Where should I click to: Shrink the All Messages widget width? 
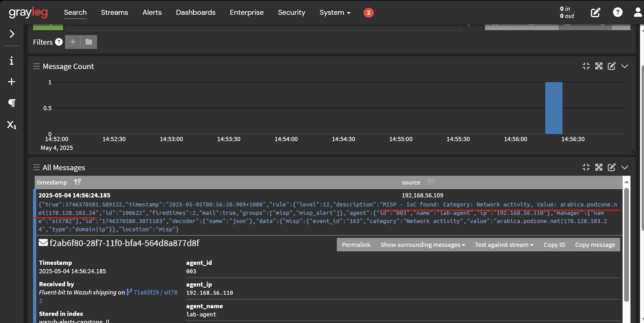click(586, 167)
